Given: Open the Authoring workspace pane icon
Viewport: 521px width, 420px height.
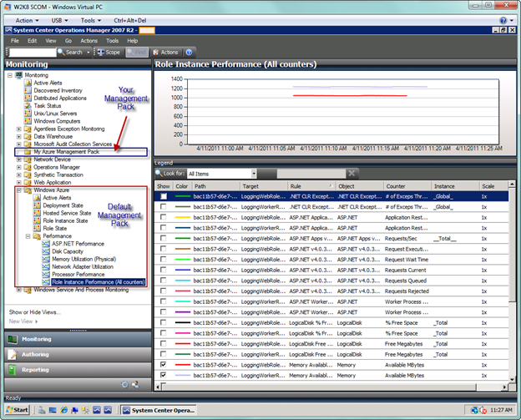Looking at the screenshot, I should click(13, 355).
